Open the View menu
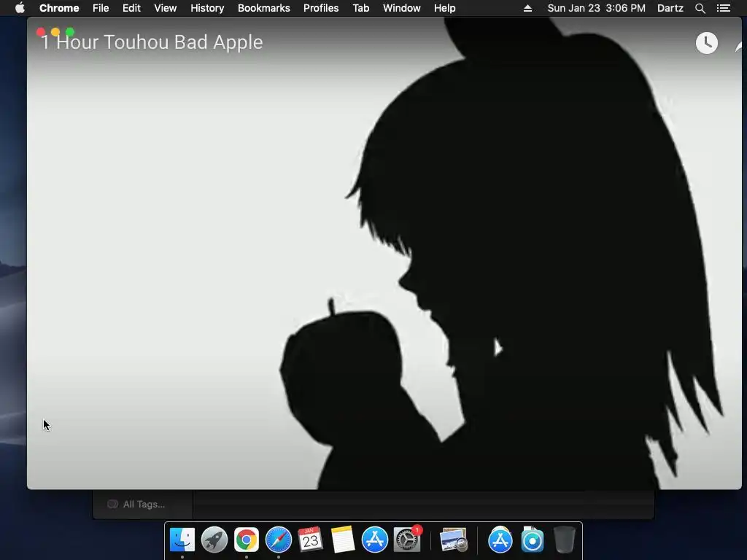Image resolution: width=747 pixels, height=560 pixels. [x=166, y=8]
